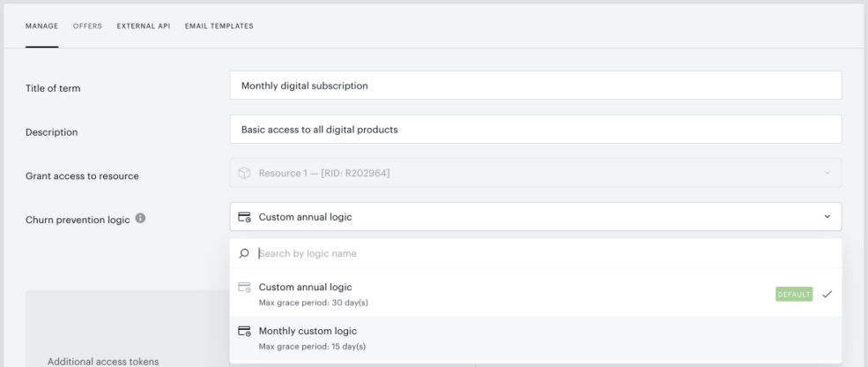
Task: Click the Title of term input
Action: pos(535,86)
